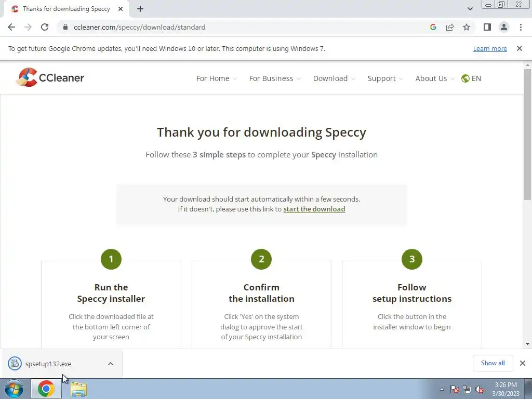The height and width of the screenshot is (399, 532).
Task: Open Chrome side panel
Action: click(x=487, y=27)
